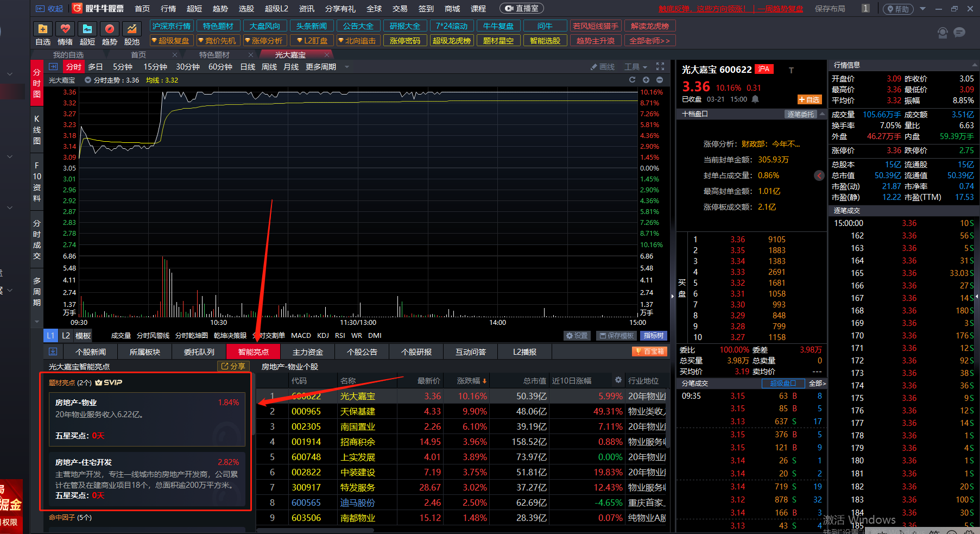
Task: Toggle the L1 data level
Action: [x=50, y=336]
